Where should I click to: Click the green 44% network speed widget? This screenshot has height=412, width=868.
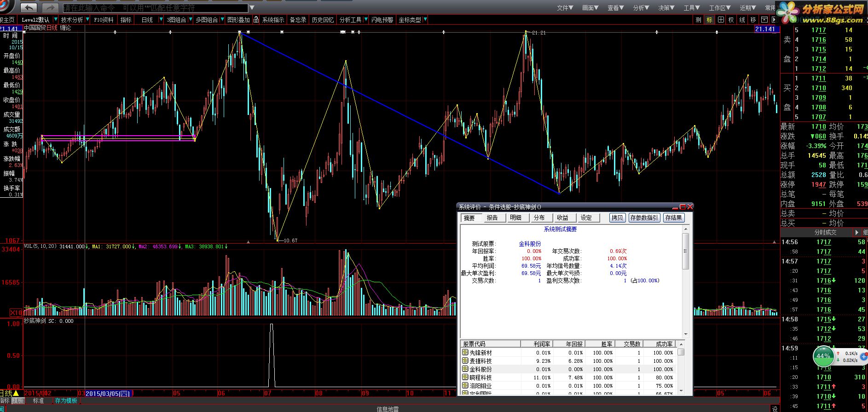823,356
